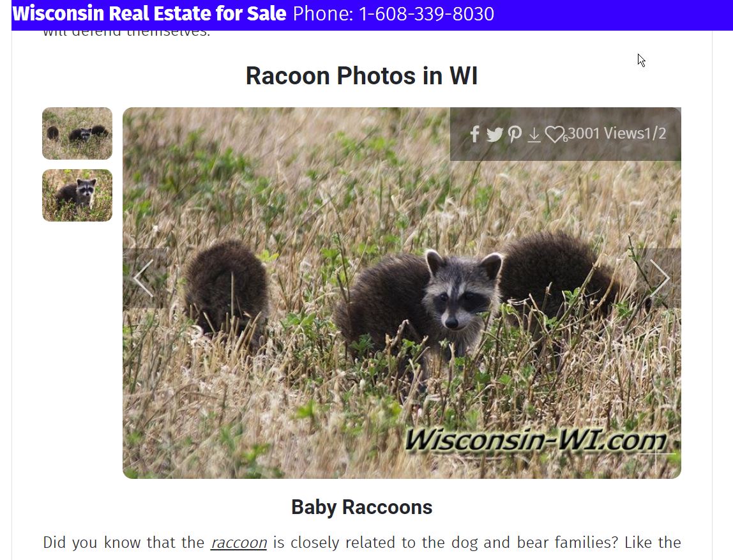
Task: Click the like count beside the heart
Action: click(565, 139)
